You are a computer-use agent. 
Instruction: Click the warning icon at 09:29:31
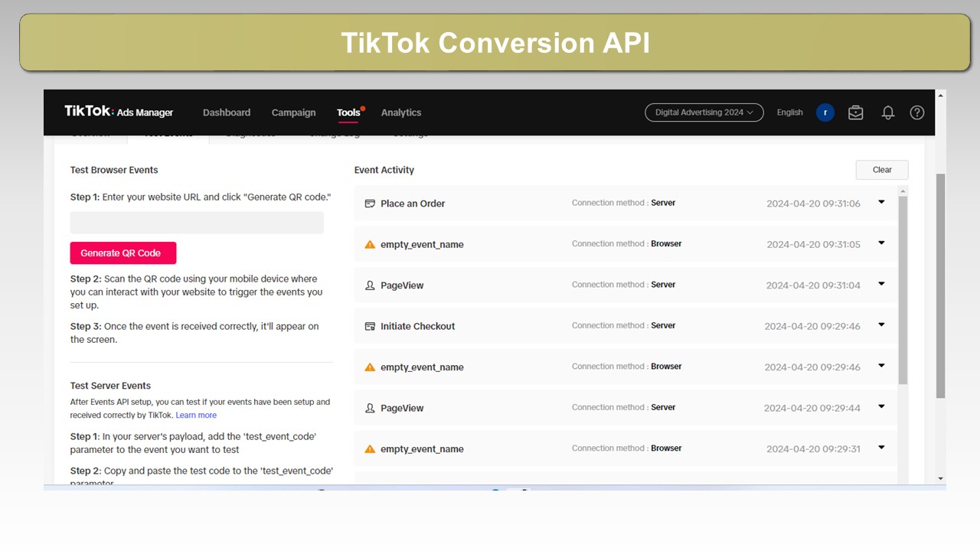370,449
